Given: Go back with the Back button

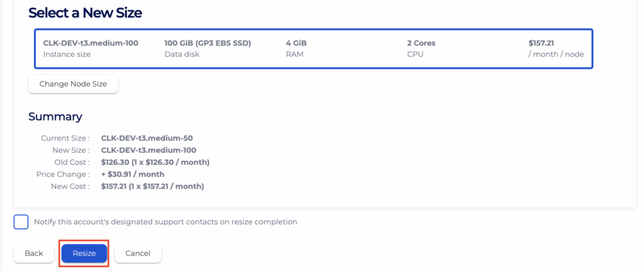Looking at the screenshot, I should click(34, 253).
